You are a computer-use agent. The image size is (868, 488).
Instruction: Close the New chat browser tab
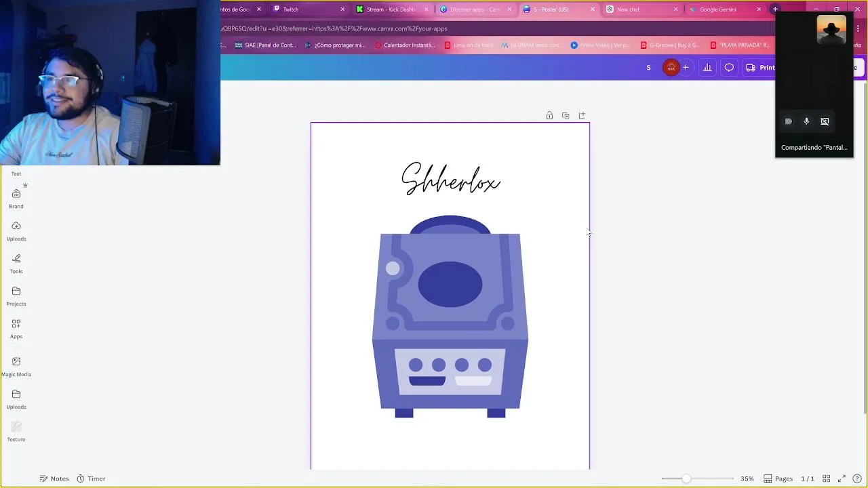(x=675, y=9)
